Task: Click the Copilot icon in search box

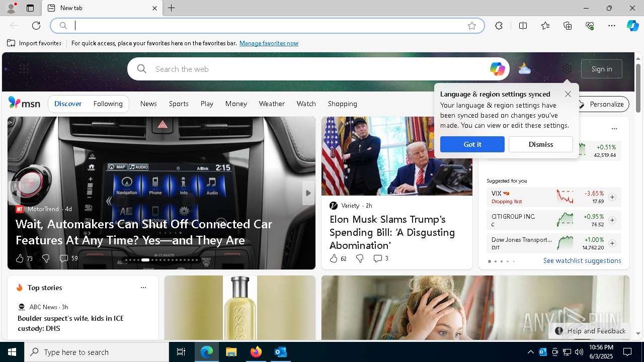Action: [x=497, y=69]
